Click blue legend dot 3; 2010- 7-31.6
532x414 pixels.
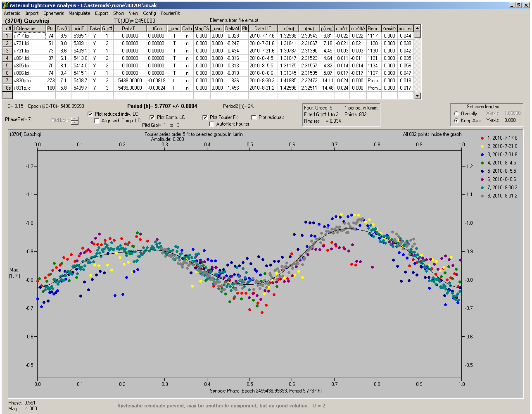coord(482,155)
